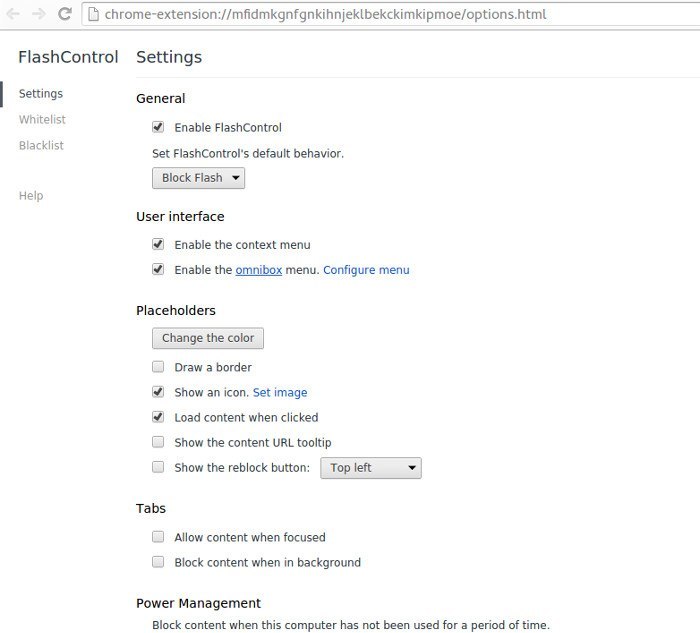700x633 pixels.
Task: Open the Configure menu link
Action: click(366, 270)
